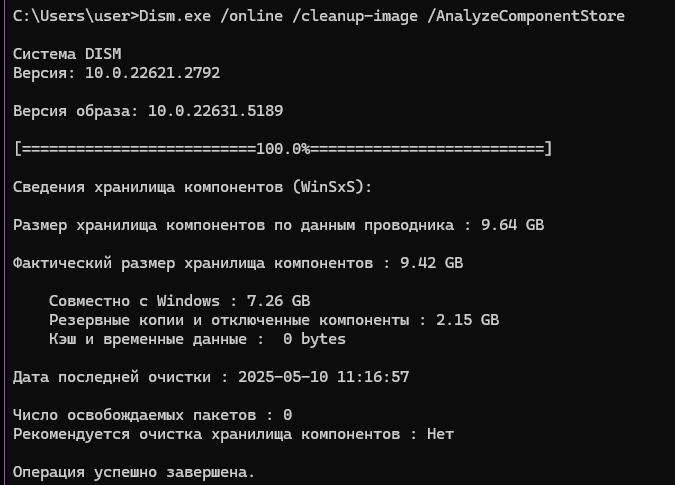Click the cleanup time 11:16:57
The width and height of the screenshot is (675, 485).
373,377
